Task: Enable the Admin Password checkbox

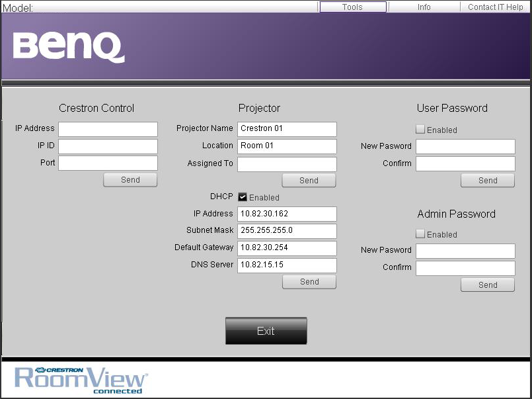Action: (x=420, y=234)
